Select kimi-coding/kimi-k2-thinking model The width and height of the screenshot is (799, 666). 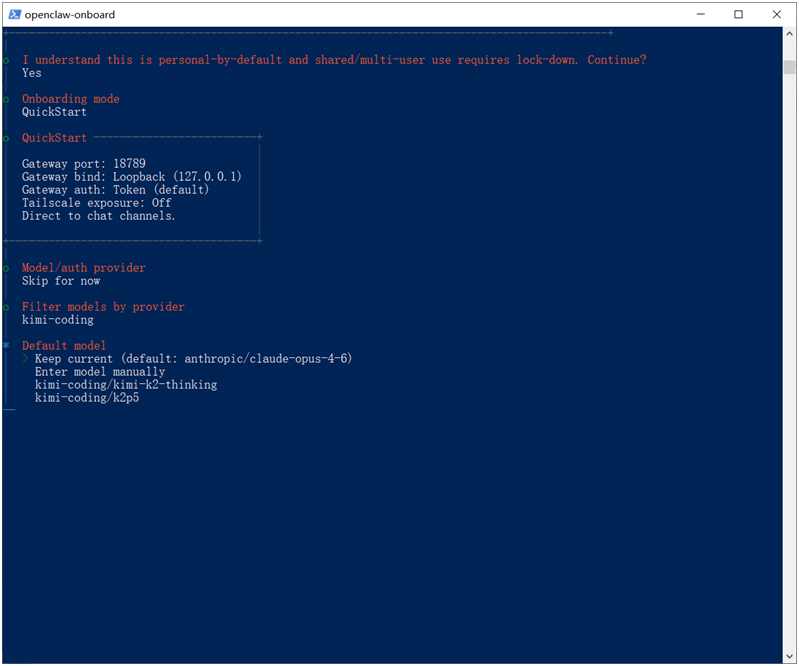(126, 385)
